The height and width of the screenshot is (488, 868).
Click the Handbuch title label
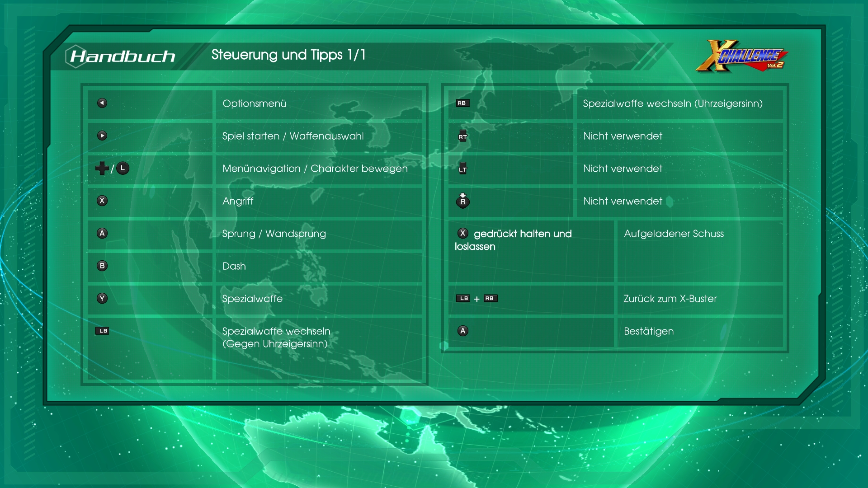[x=123, y=56]
